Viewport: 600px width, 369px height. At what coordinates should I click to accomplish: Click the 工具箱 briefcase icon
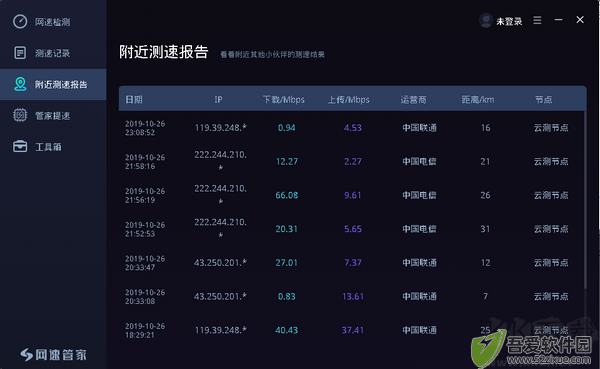click(20, 146)
